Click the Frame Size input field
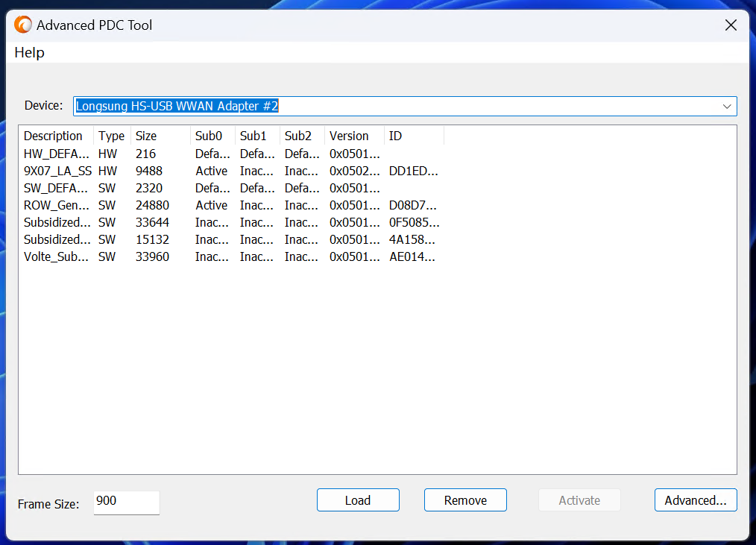This screenshot has height=545, width=756. click(x=126, y=502)
